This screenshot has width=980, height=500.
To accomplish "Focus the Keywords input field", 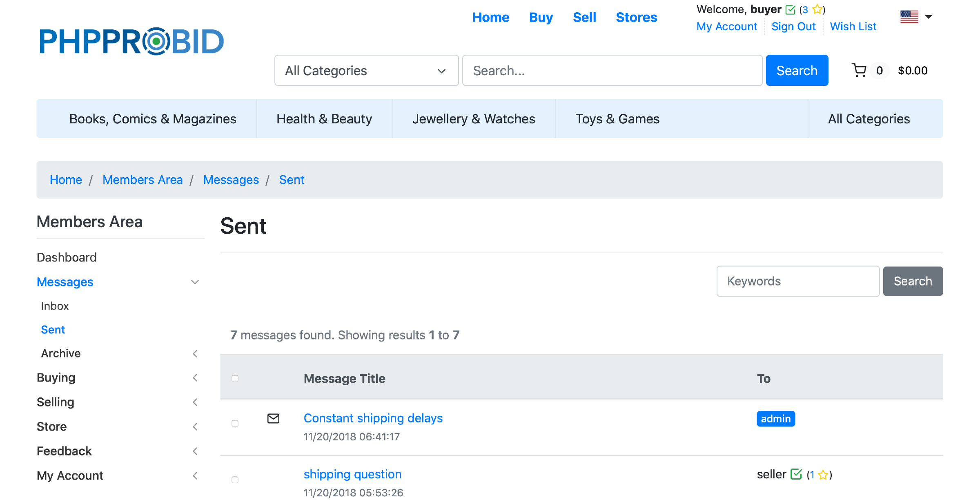I will point(797,281).
